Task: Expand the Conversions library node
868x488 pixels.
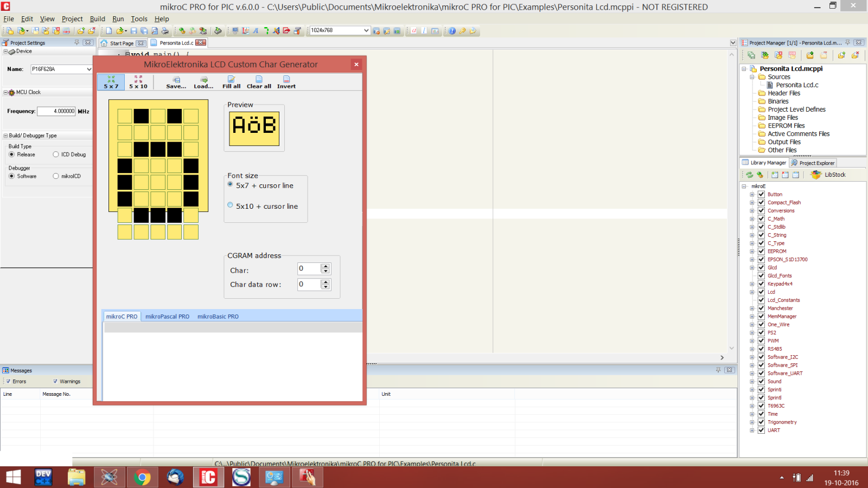Action: (752, 210)
